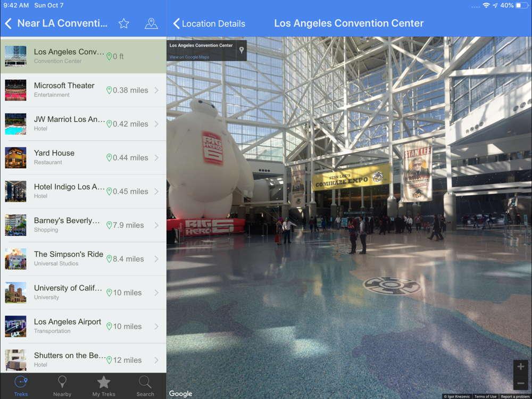The image size is (532, 399).
Task: Select 'Yard House' list title
Action: click(x=54, y=153)
